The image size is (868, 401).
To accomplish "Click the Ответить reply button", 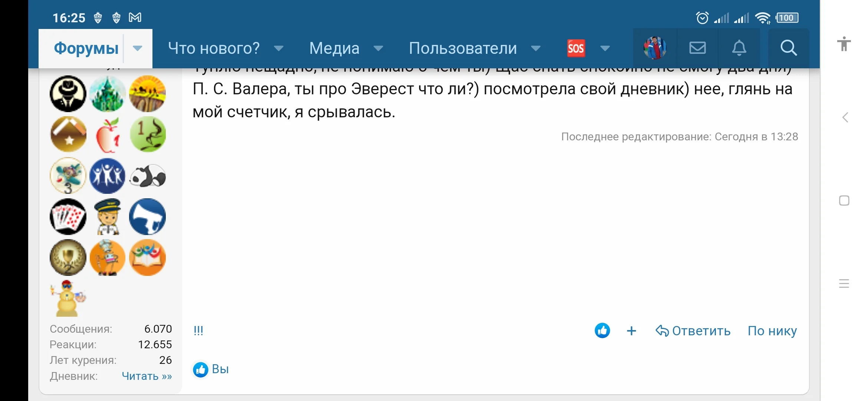I will click(701, 330).
